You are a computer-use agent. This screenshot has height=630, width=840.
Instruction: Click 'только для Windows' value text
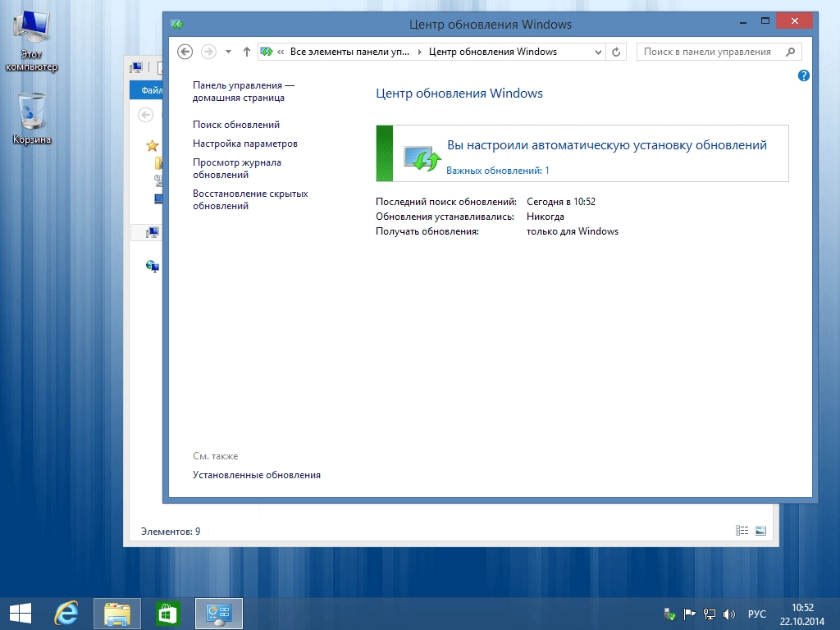click(572, 231)
